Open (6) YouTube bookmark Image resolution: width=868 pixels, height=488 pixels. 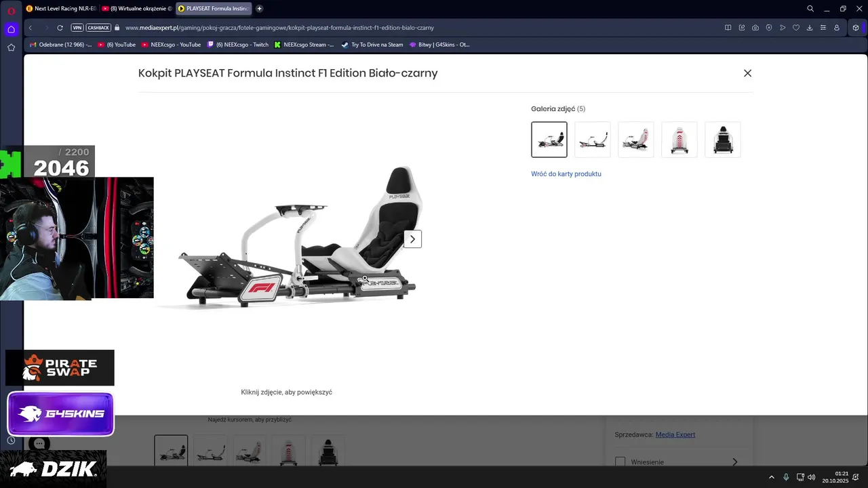(x=117, y=45)
